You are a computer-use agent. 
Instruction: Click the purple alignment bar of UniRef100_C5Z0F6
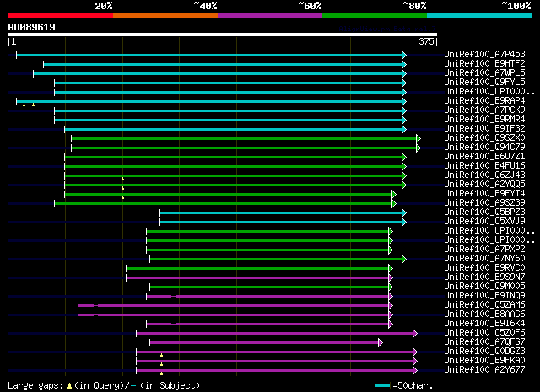tap(277, 334)
